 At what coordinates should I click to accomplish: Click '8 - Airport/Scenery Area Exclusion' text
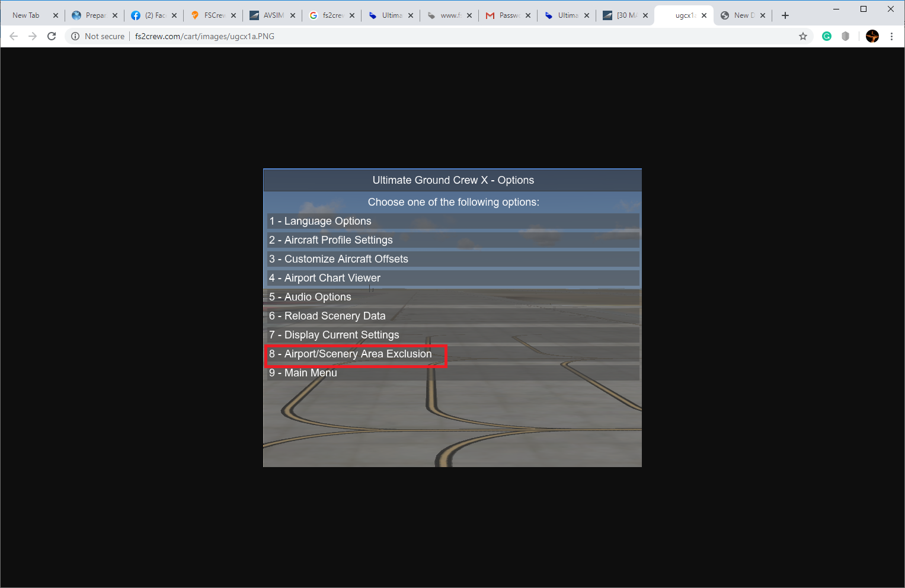(350, 354)
